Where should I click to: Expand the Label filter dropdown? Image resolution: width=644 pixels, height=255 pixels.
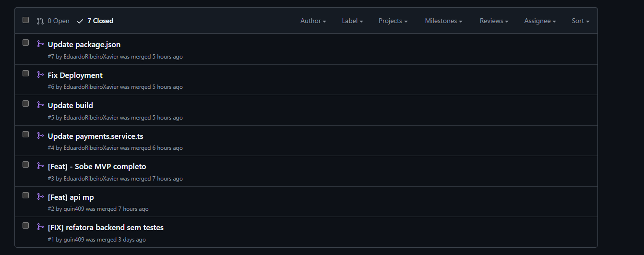pyautogui.click(x=352, y=21)
